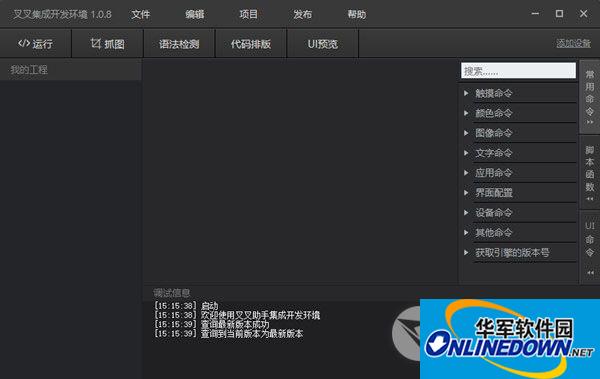Click the 抓图 crop capture icon
Screen dimensions: 600x379
pos(96,44)
